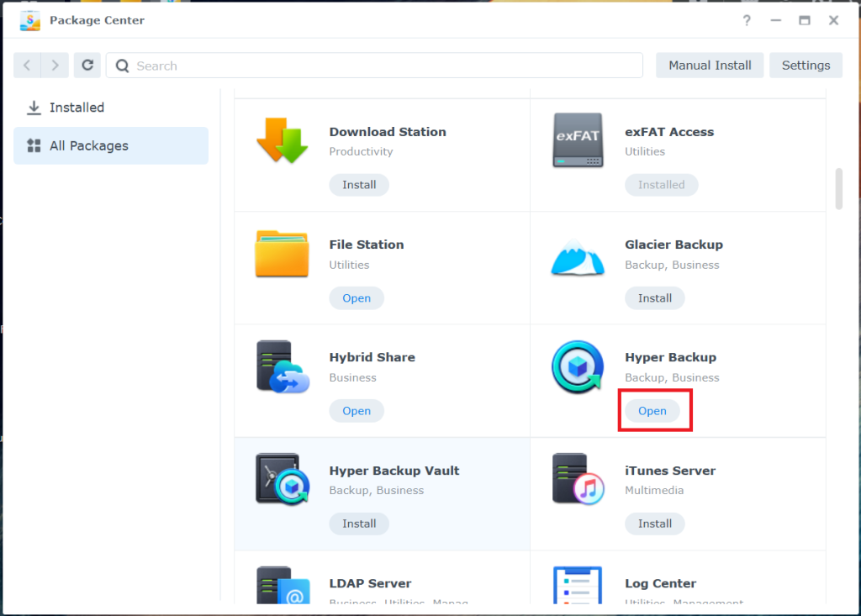This screenshot has width=861, height=616.
Task: Open Hybrid Share
Action: (357, 411)
